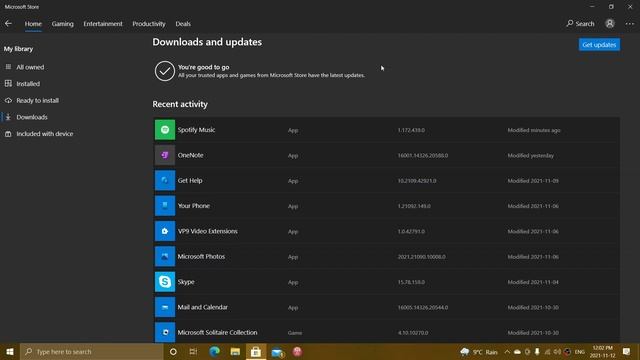This screenshot has width=640, height=360.
Task: Click the Get Help app icon
Action: click(x=164, y=180)
